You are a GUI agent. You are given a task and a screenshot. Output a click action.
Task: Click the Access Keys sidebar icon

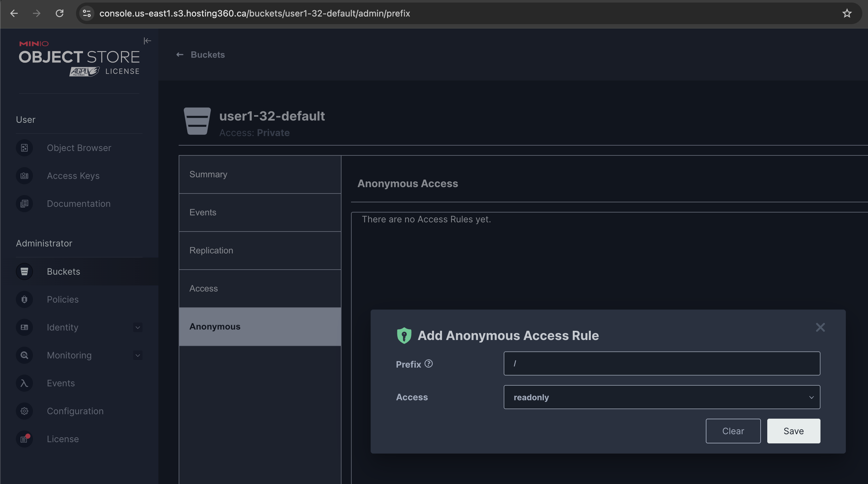pos(24,176)
